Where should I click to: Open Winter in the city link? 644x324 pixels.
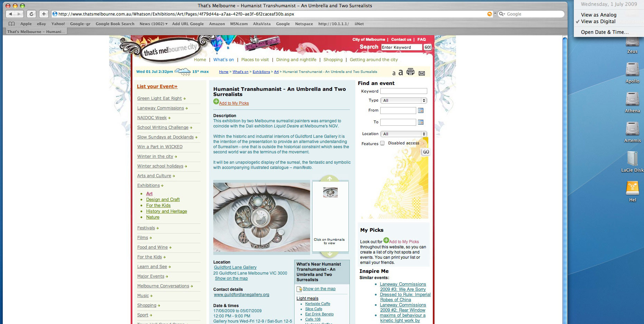tap(155, 156)
